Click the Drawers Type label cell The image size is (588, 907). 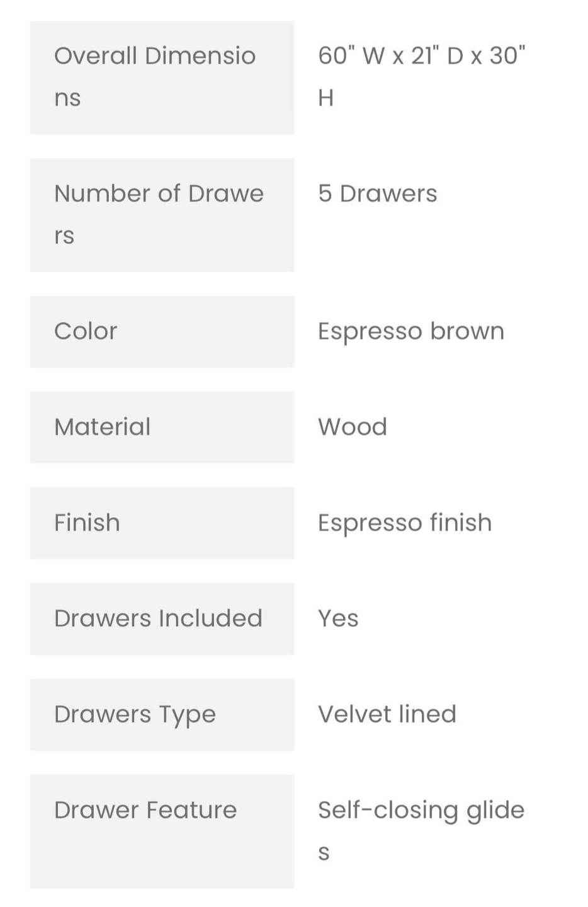pos(162,715)
